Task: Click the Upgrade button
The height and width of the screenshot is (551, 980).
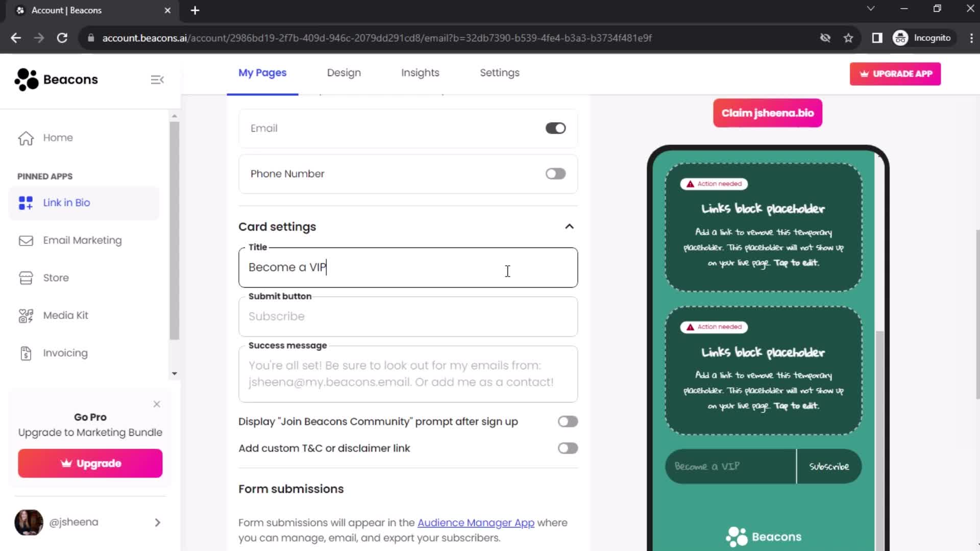Action: pyautogui.click(x=90, y=464)
